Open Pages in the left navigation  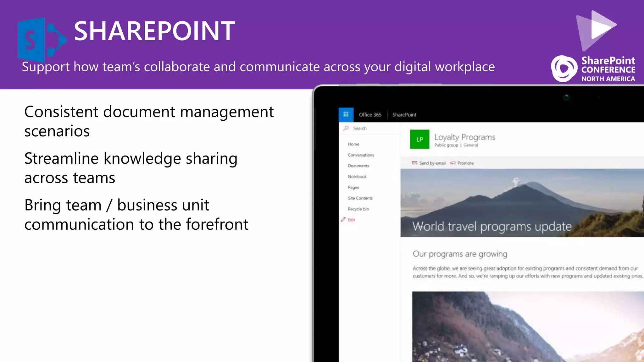[x=353, y=187]
